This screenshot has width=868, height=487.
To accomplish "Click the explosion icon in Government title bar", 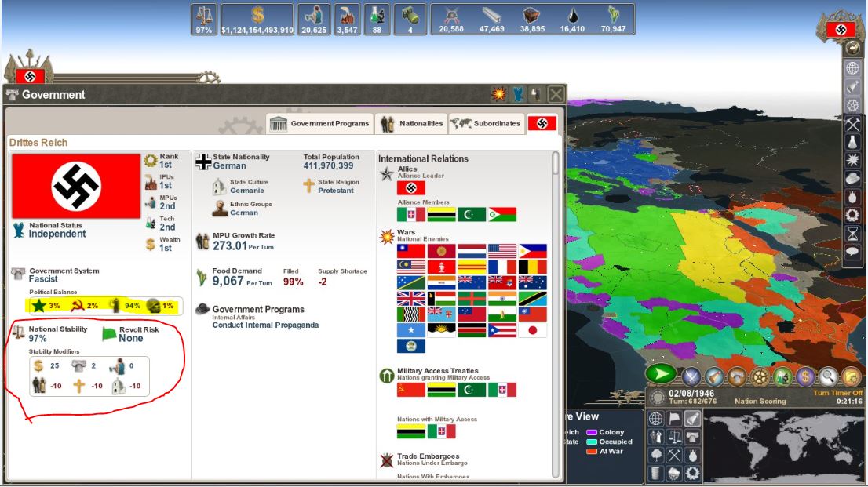I will point(499,94).
